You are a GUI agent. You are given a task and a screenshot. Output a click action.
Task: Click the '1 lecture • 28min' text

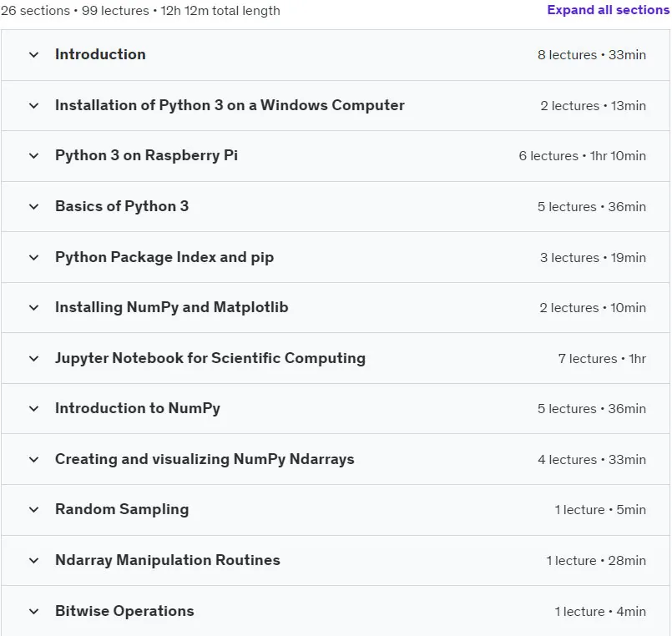point(596,561)
